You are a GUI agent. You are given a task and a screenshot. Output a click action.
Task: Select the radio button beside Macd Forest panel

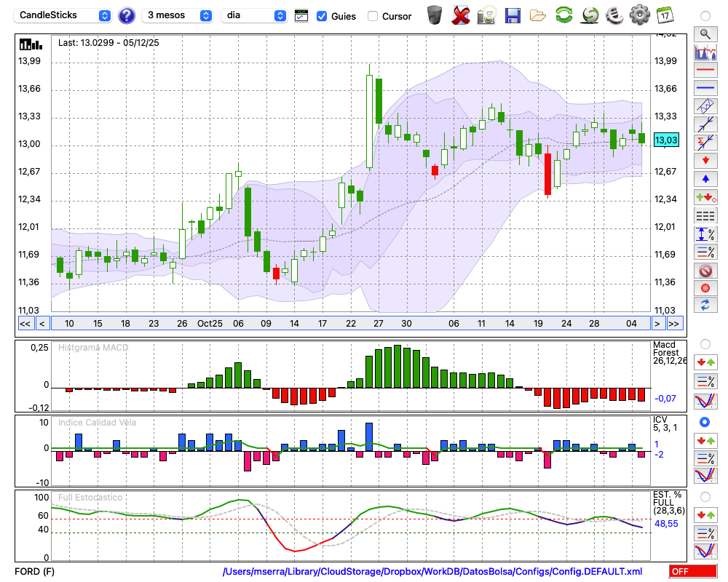coord(705,343)
